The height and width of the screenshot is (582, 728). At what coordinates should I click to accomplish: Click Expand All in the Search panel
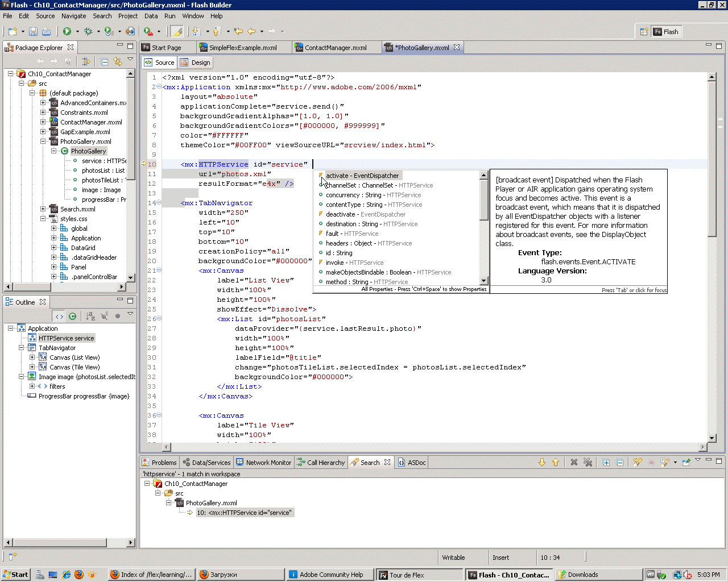pyautogui.click(x=606, y=463)
